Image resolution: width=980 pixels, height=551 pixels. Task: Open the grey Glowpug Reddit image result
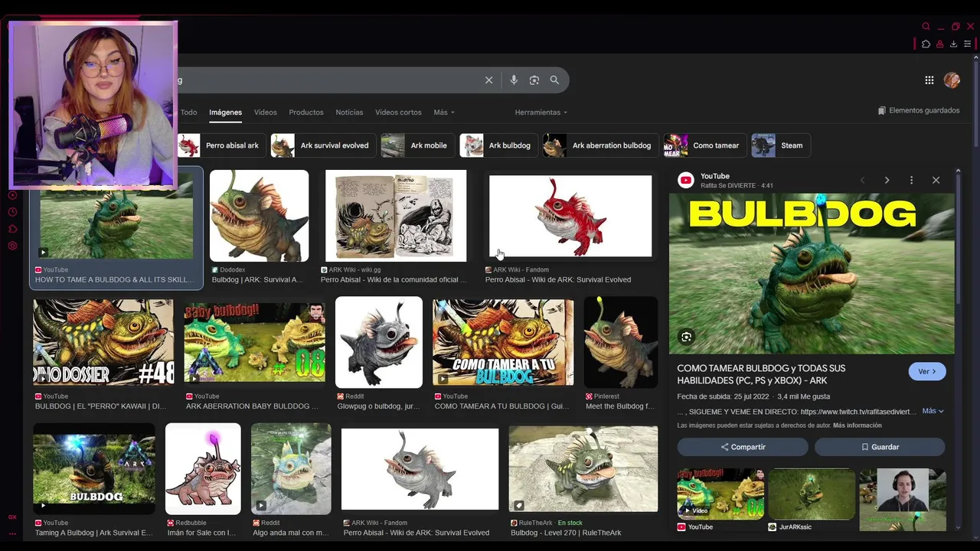(379, 342)
